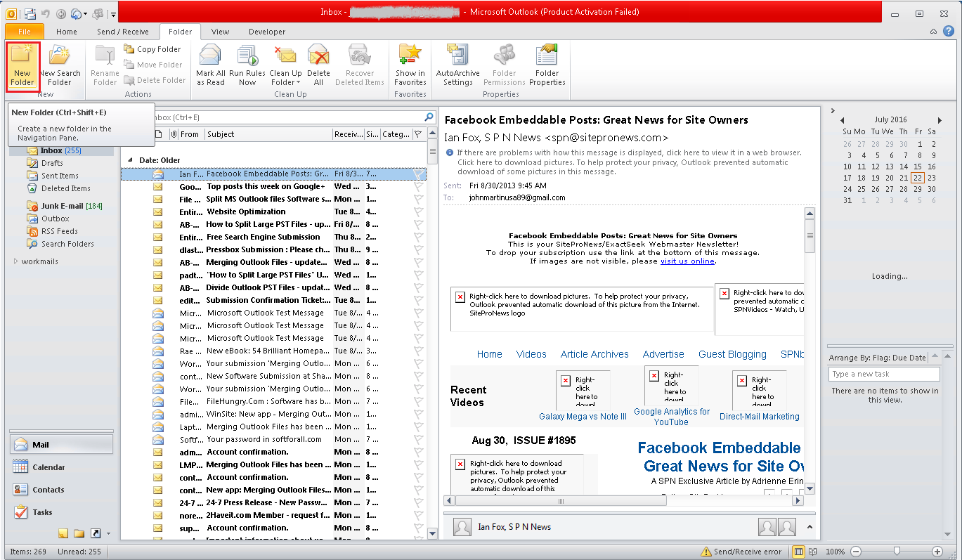Create a New Search Folder
This screenshot has height=560, width=962.
pos(60,66)
